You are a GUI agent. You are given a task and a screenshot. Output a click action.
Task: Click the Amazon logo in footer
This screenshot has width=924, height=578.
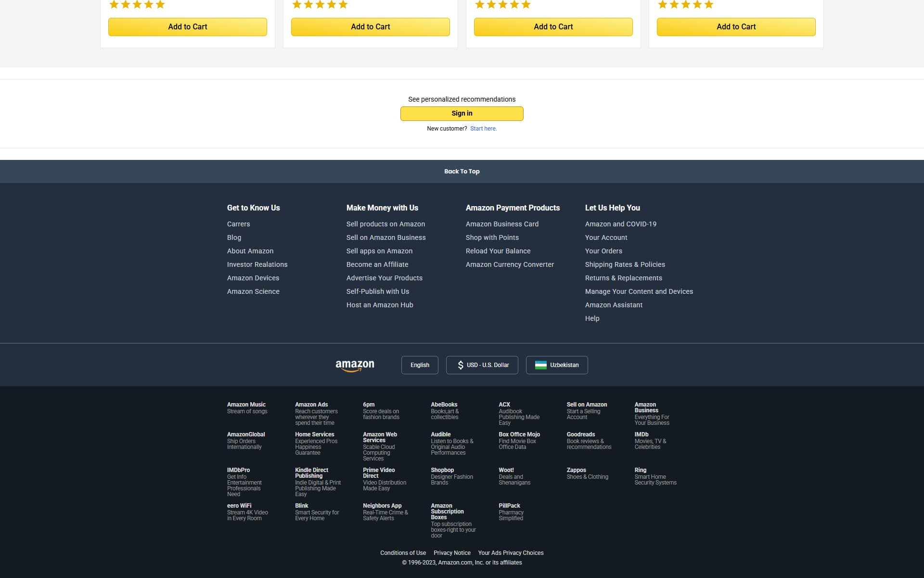(x=355, y=366)
